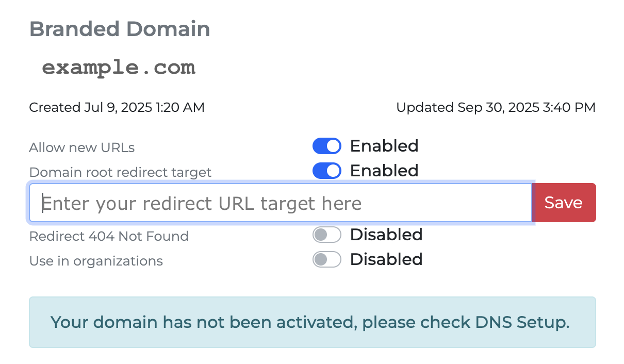
Task: Click the Disabled text beside Redirect 404
Action: pos(386,235)
